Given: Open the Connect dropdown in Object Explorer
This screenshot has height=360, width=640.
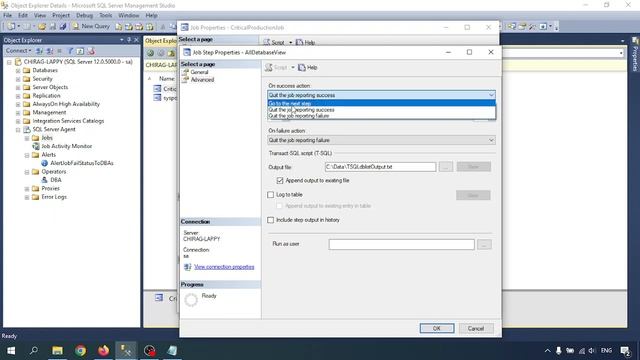Looking at the screenshot, I should coord(18,51).
